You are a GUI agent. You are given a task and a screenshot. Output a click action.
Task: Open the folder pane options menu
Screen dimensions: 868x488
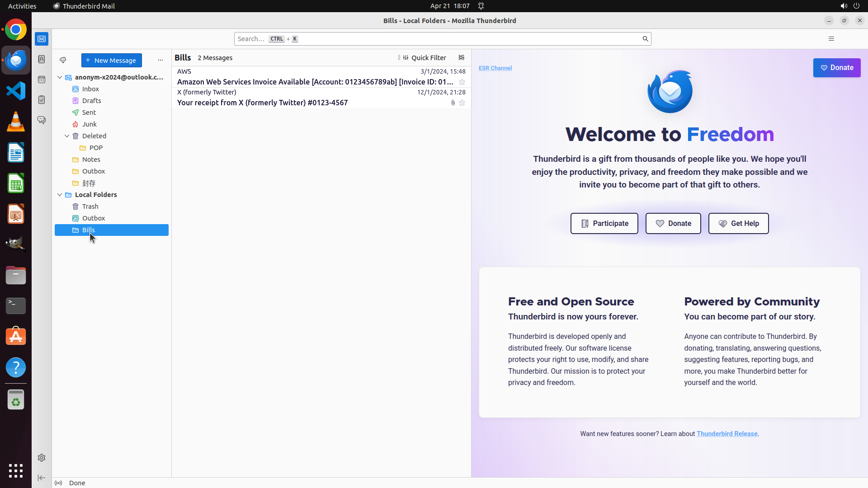[x=160, y=60]
